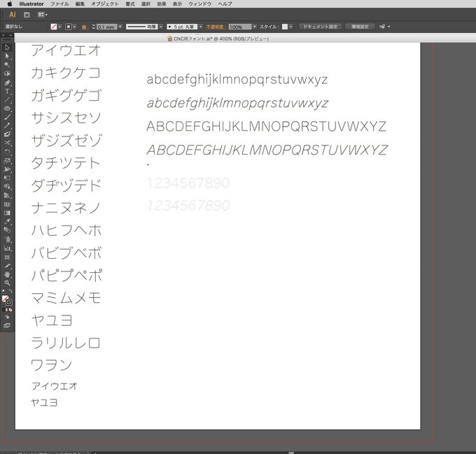Select the Free Transform tool

point(7,178)
